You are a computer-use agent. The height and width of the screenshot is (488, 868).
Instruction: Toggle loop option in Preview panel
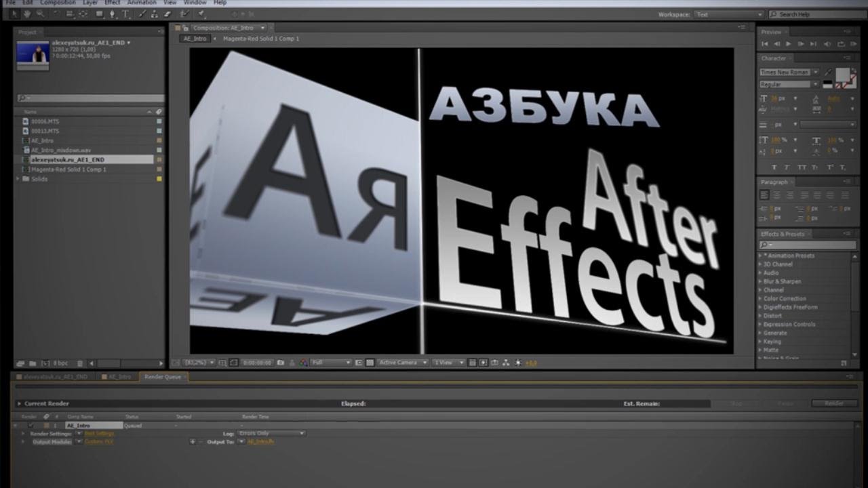842,44
